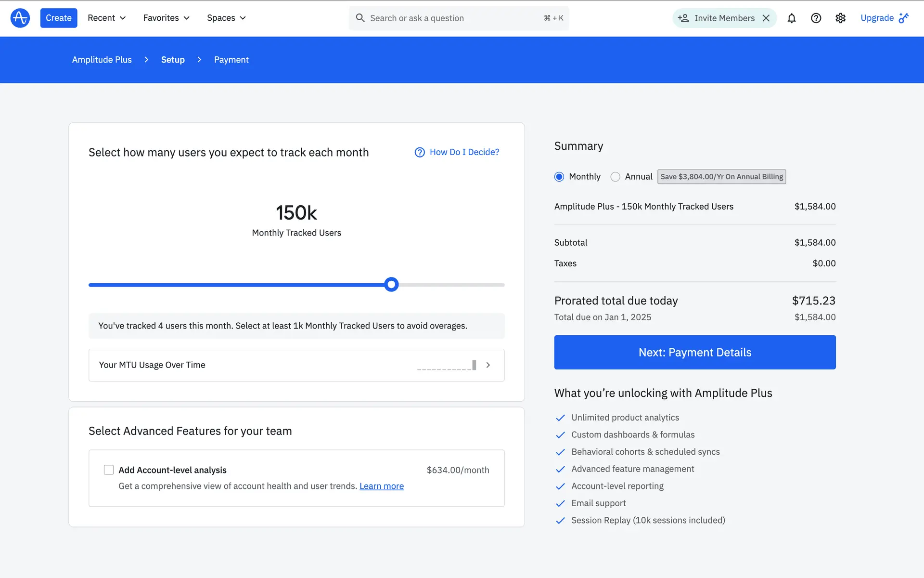Click the Monthly Tracked Users slider handle
924x578 pixels.
click(x=392, y=285)
